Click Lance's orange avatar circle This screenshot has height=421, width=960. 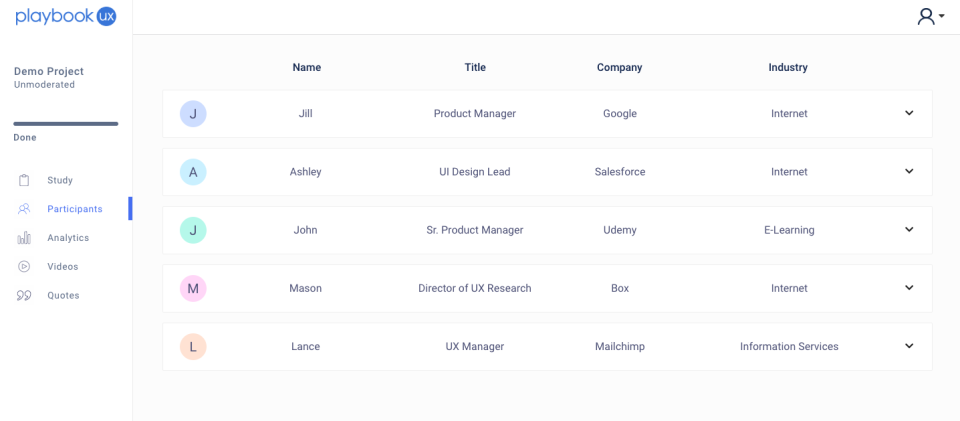point(193,346)
